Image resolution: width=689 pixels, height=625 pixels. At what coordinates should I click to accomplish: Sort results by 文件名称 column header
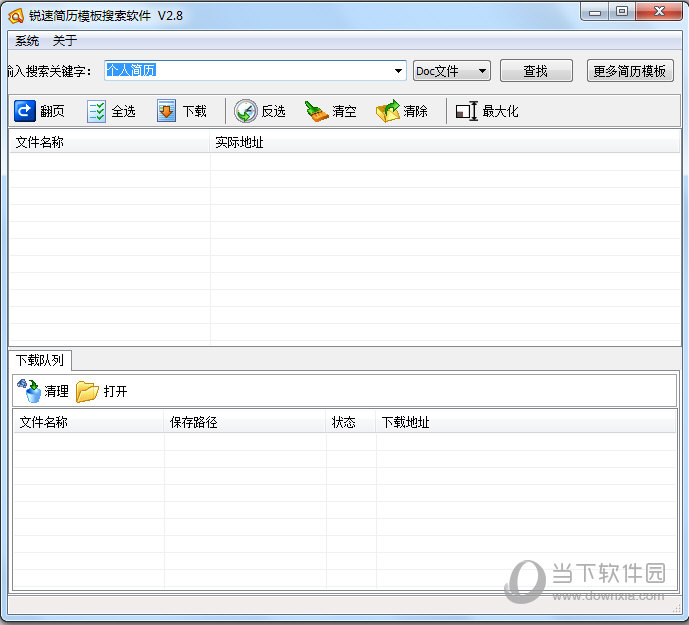109,142
